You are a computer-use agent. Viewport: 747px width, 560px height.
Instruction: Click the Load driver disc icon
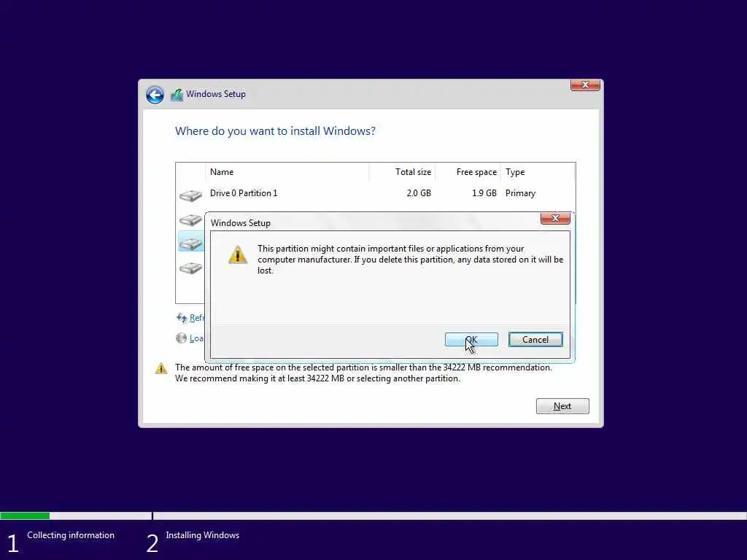181,338
